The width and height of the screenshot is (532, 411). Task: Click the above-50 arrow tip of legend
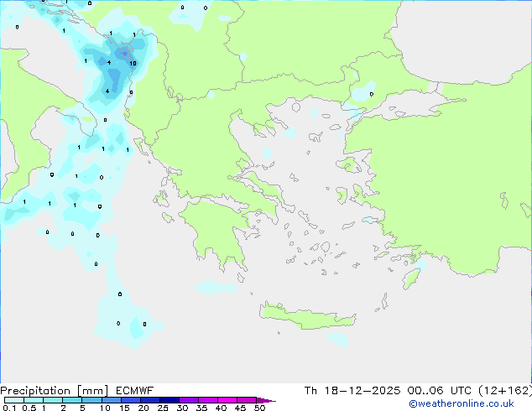pos(266,400)
